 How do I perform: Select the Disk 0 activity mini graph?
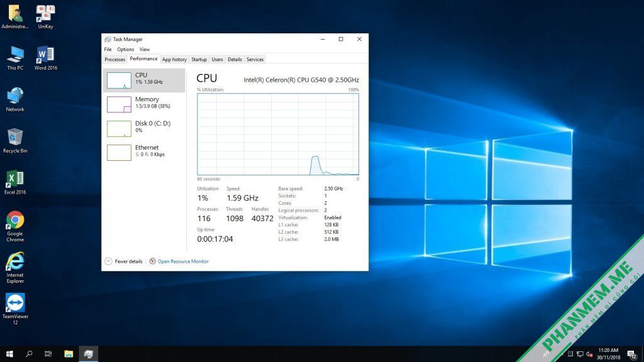(119, 128)
